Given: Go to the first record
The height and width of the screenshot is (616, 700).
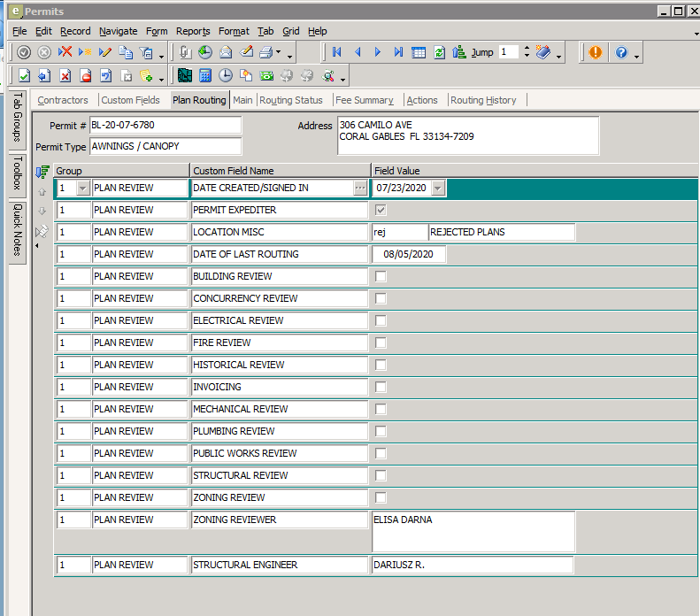Looking at the screenshot, I should [337, 52].
